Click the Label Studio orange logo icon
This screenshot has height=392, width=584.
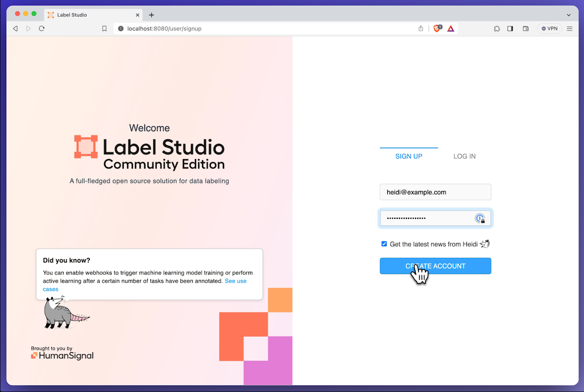pyautogui.click(x=86, y=146)
